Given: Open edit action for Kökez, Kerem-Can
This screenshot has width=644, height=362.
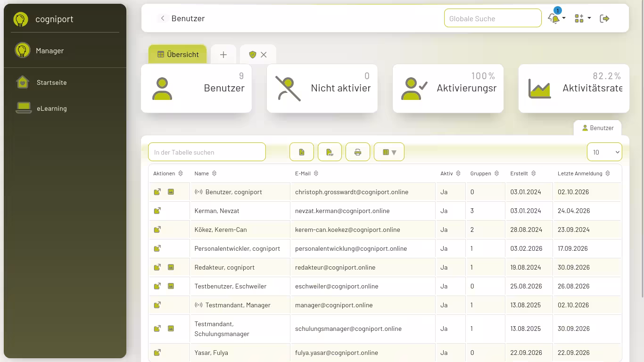Looking at the screenshot, I should [157, 230].
